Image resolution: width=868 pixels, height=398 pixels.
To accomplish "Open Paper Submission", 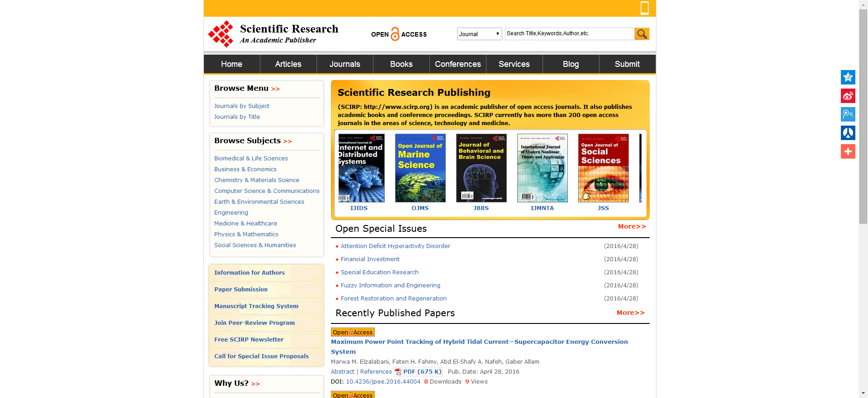I will coord(241,290).
